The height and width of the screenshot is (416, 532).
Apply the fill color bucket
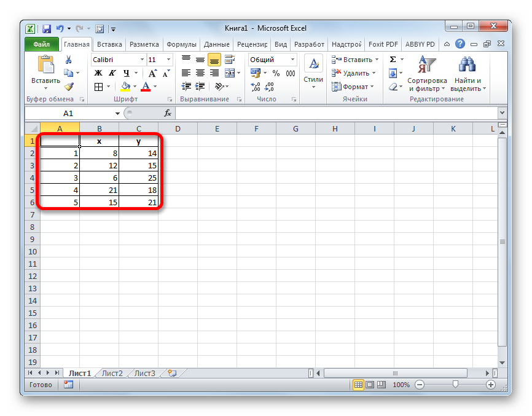point(125,87)
